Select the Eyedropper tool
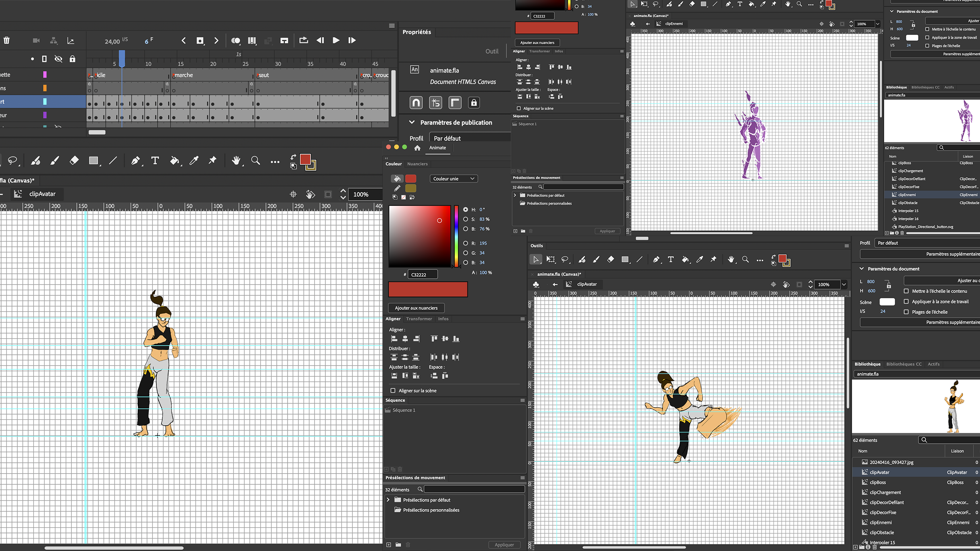This screenshot has width=980, height=551. pyautogui.click(x=700, y=259)
